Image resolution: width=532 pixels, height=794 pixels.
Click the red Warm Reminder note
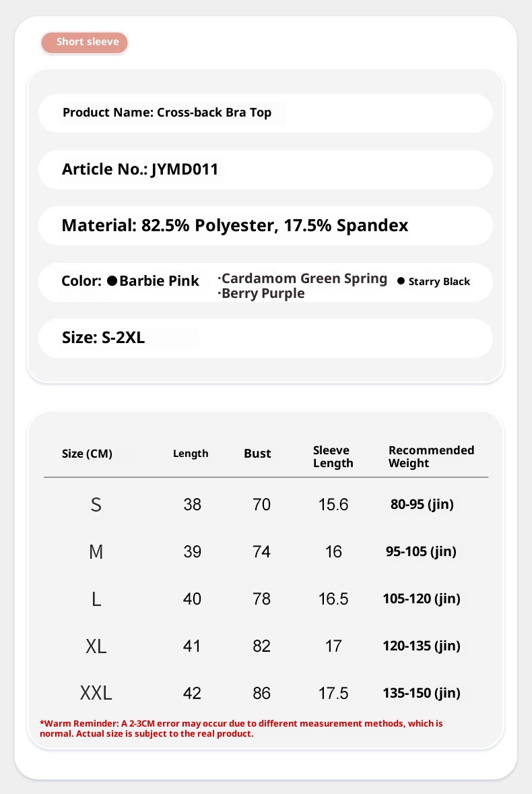pos(241,728)
